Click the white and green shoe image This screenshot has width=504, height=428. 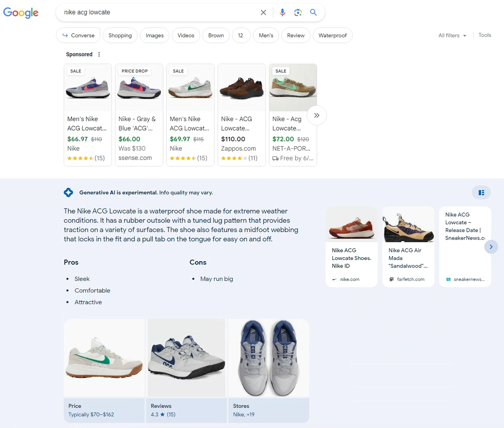tap(104, 358)
